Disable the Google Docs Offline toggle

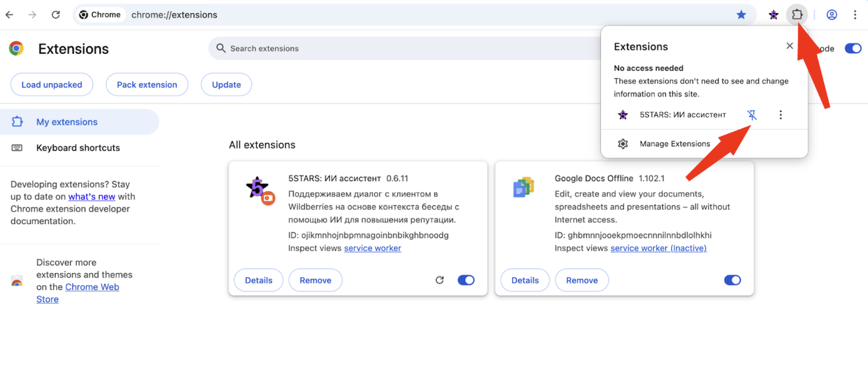coord(732,280)
